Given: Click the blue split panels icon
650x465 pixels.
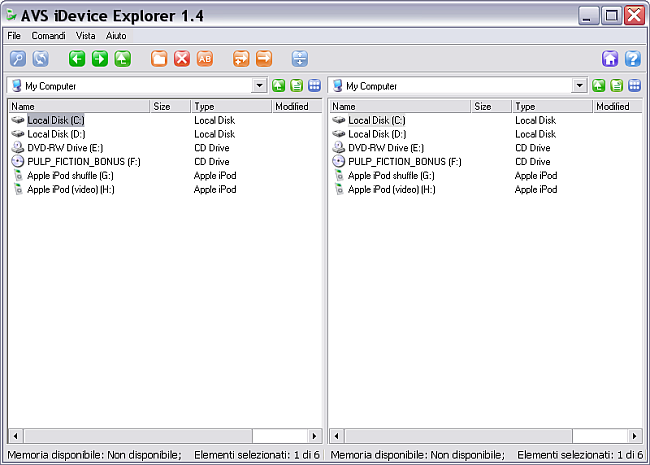Looking at the screenshot, I should pyautogui.click(x=300, y=58).
